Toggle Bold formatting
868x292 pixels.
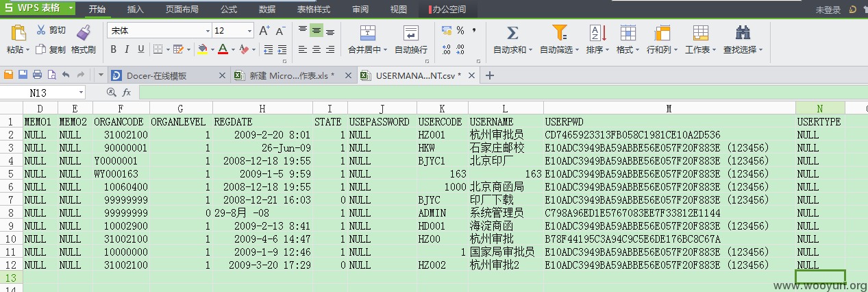114,49
